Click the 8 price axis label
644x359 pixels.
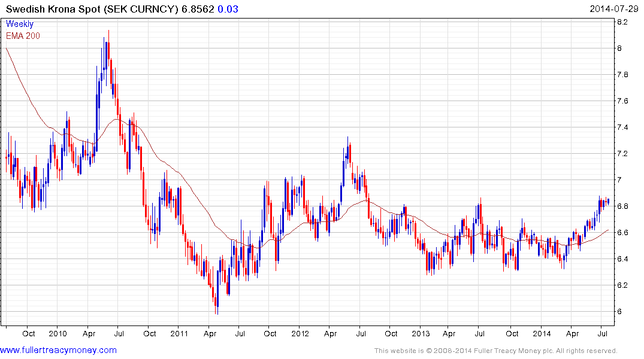pos(619,48)
